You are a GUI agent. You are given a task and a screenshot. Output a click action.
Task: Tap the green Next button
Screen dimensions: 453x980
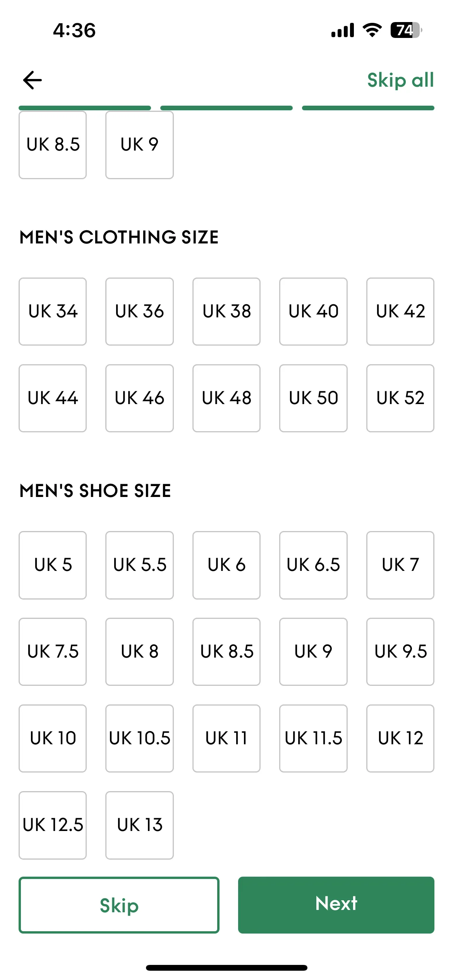click(x=336, y=905)
